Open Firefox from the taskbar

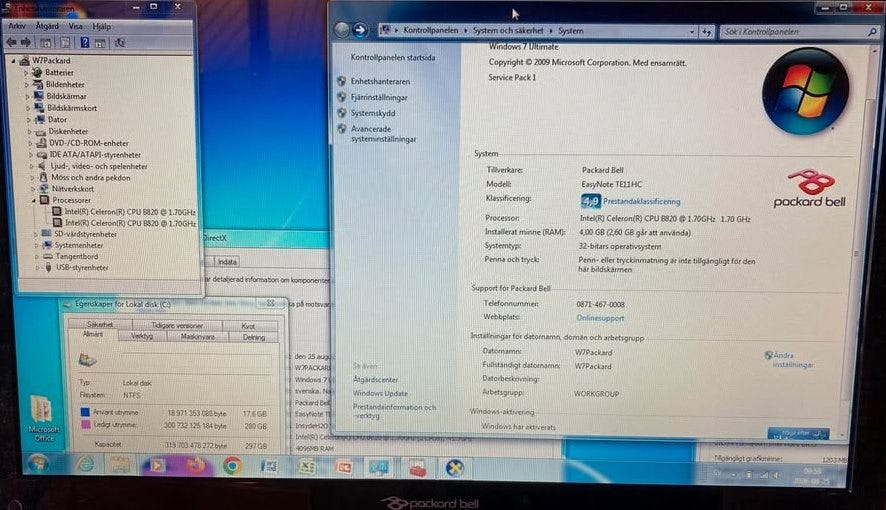click(195, 465)
